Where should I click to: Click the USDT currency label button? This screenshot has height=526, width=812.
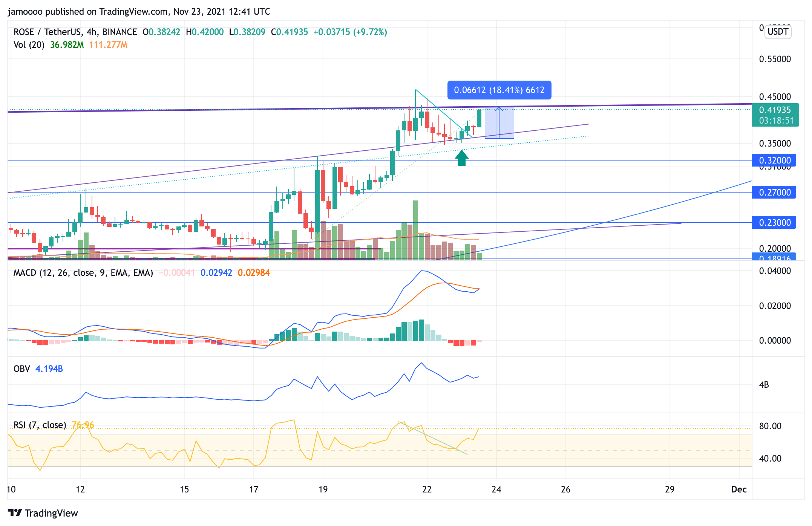778,32
